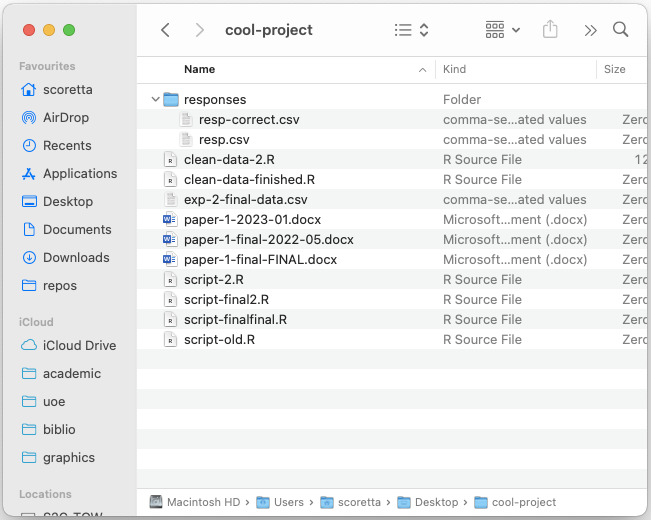Select Downloads in the sidebar
Screen dimensions: 651x520
75,257
